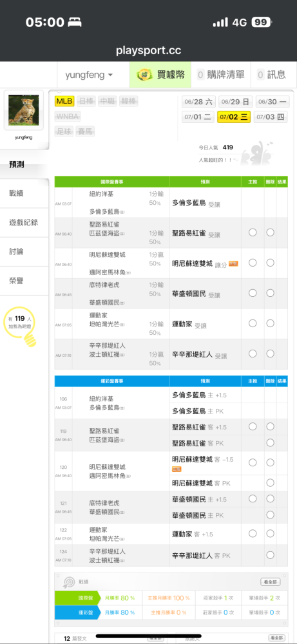Select delete radio for 華盛頓國民 受讓 row
The height and width of the screenshot is (644, 297).
[x=270, y=293]
